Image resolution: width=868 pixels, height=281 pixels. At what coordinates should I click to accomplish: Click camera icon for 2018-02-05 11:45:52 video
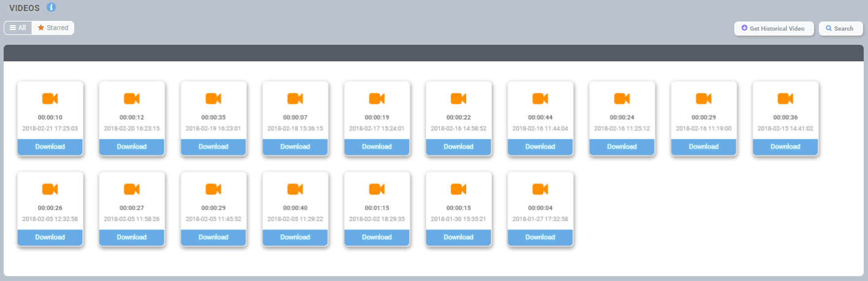(x=213, y=189)
